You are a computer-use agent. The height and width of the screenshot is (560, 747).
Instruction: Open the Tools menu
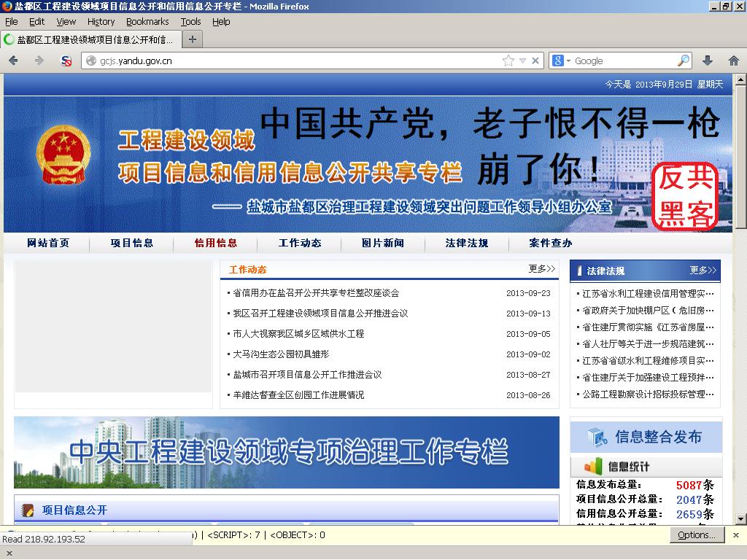[190, 21]
